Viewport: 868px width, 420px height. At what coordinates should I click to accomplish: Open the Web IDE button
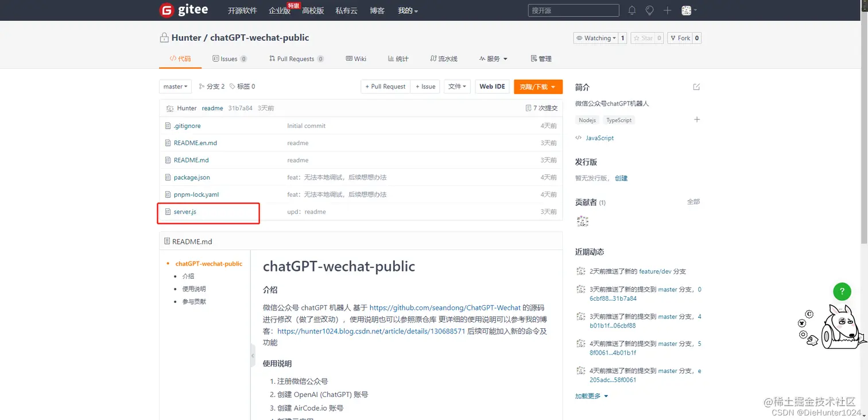[492, 87]
